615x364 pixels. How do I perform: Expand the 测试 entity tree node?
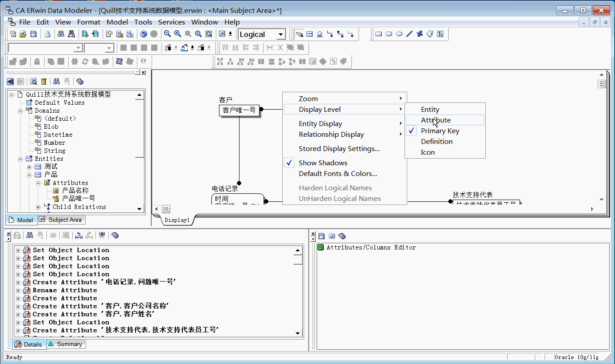tap(29, 167)
